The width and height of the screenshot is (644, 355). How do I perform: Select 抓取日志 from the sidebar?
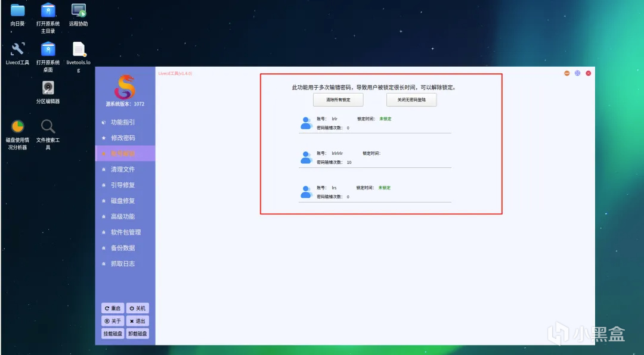(125, 263)
